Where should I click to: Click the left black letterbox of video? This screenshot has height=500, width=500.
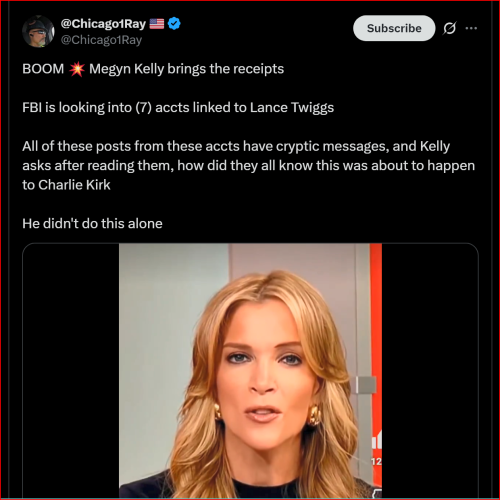tap(71, 371)
